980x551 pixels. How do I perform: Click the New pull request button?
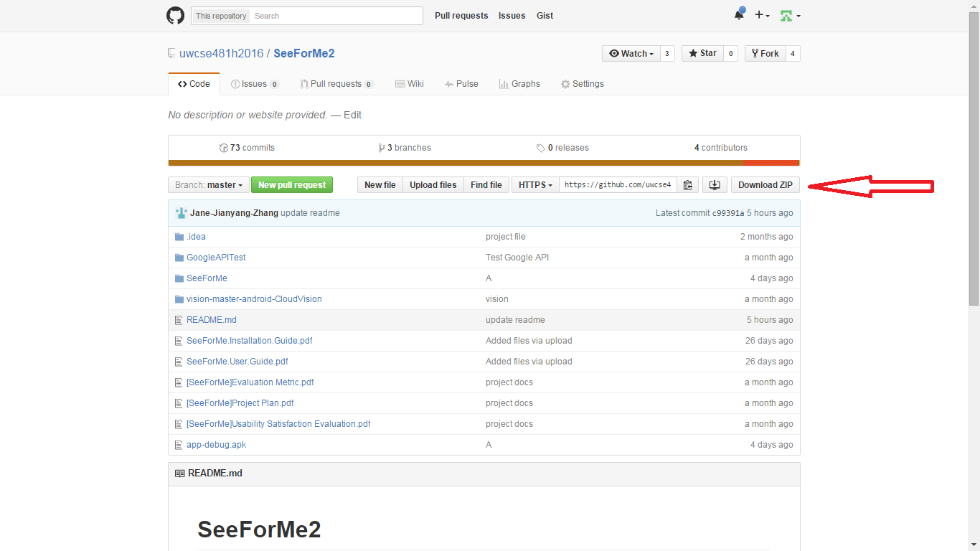[x=292, y=185]
